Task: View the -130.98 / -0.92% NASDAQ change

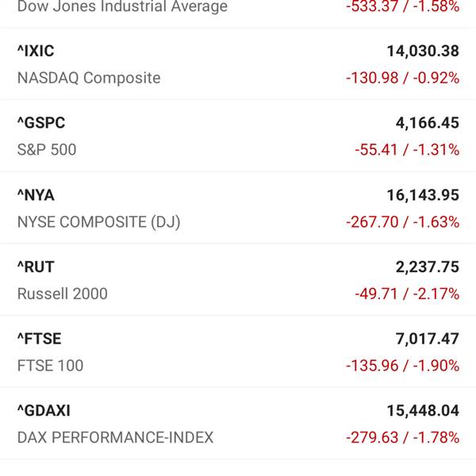Action: tap(402, 78)
